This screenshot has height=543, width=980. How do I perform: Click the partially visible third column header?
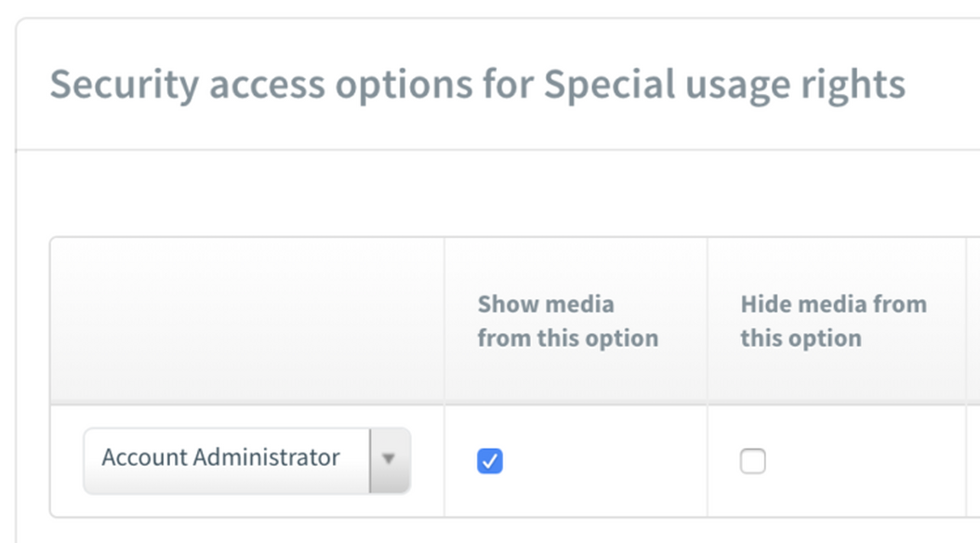pos(973,321)
